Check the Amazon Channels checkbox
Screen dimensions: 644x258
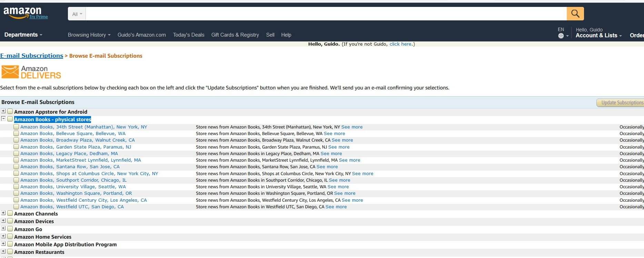pyautogui.click(x=10, y=213)
